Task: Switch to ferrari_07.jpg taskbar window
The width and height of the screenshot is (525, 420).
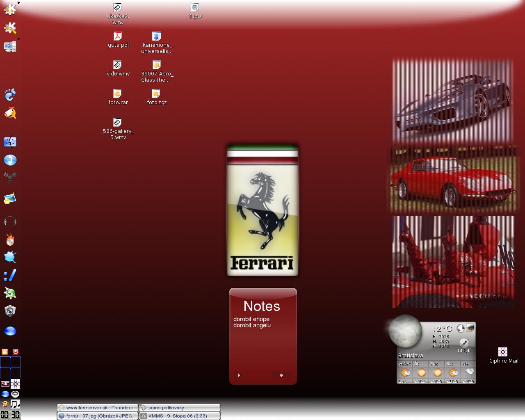Action: (98, 415)
